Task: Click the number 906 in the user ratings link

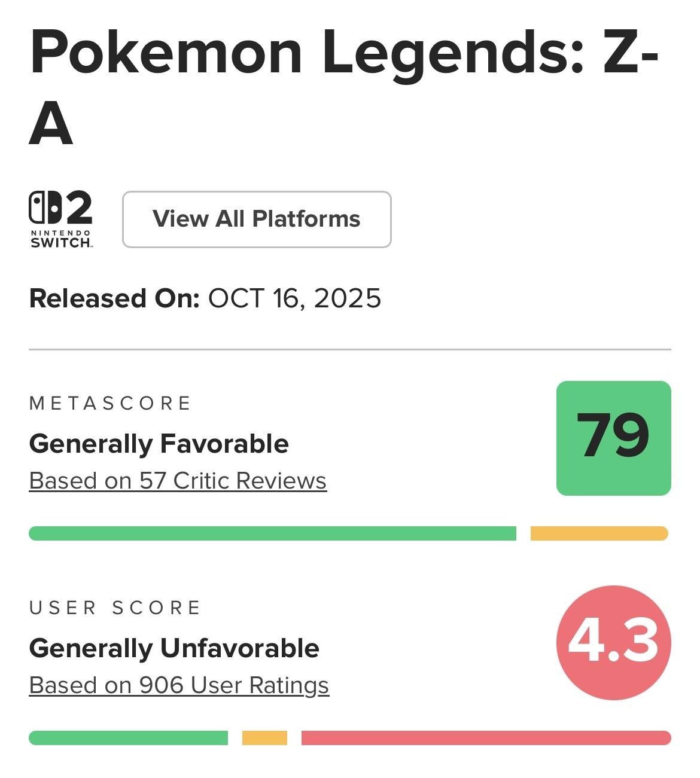Action: (161, 685)
